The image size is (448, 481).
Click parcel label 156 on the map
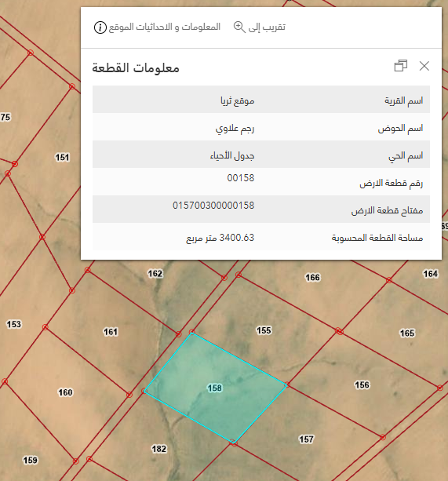tap(362, 384)
